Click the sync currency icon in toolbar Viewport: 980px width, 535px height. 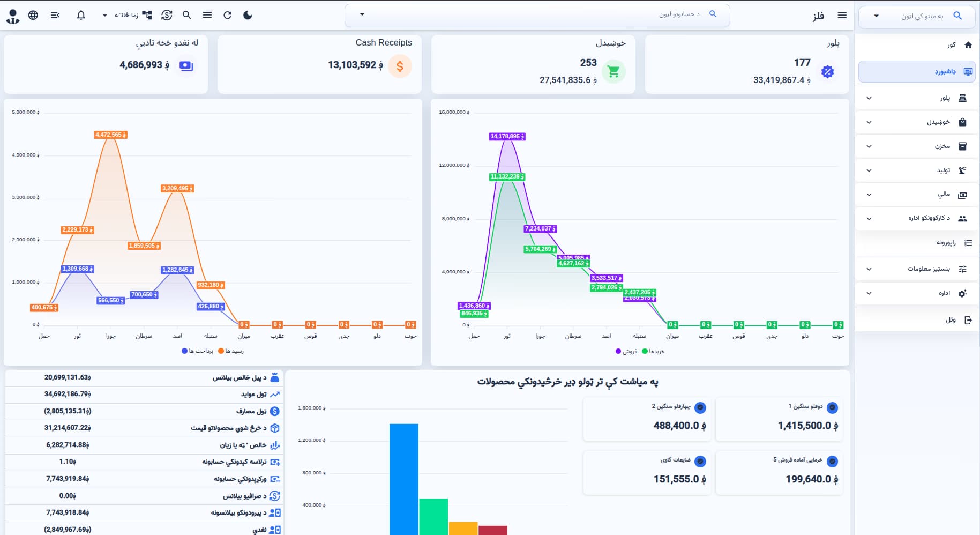[x=167, y=15]
